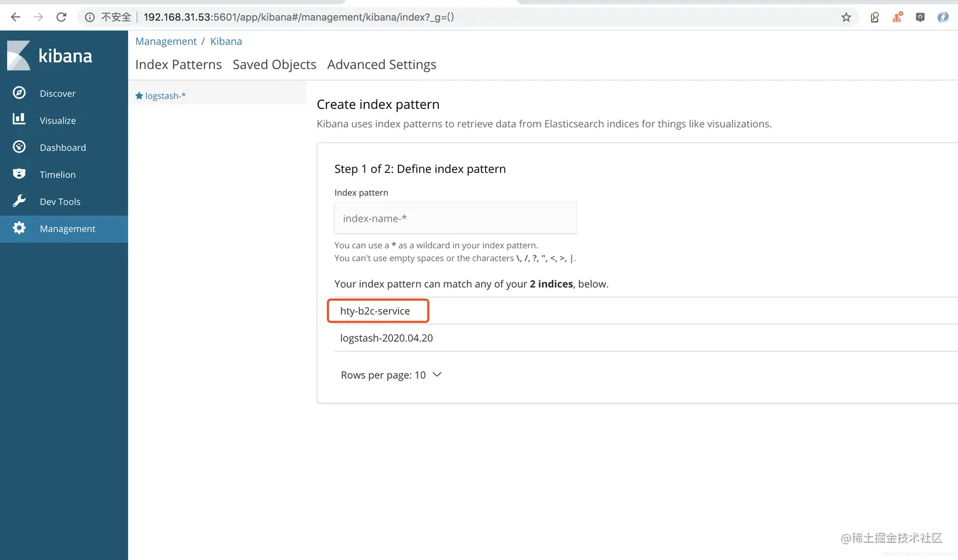Select Management in the sidebar
This screenshot has width=958, height=560.
coord(64,229)
